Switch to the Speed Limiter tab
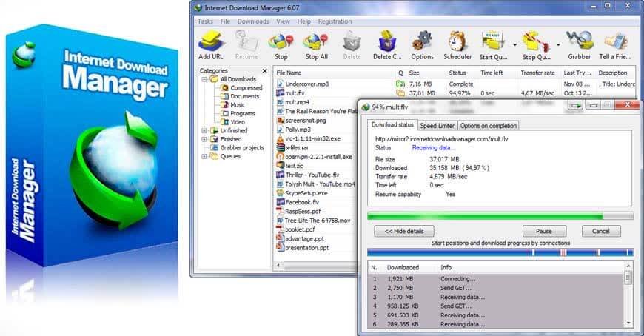Viewport: 644px width, 336px height. (437, 126)
